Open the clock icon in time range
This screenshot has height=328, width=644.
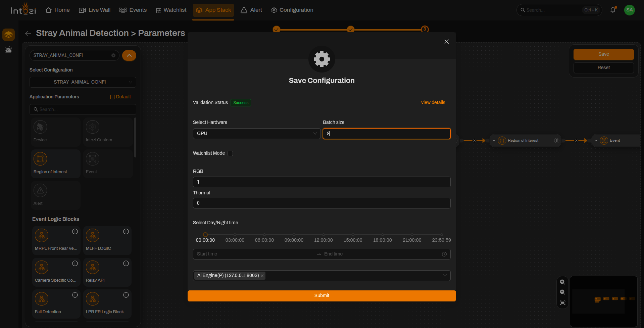pos(444,254)
